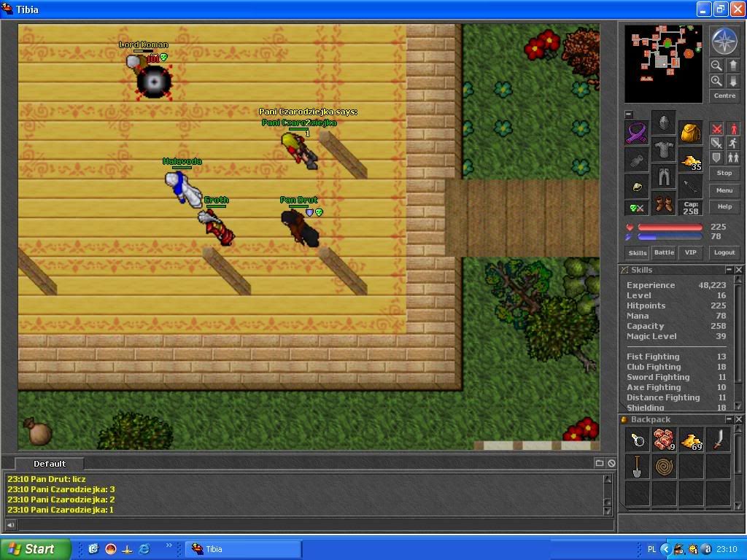Click the leather boots slot

tap(664, 204)
